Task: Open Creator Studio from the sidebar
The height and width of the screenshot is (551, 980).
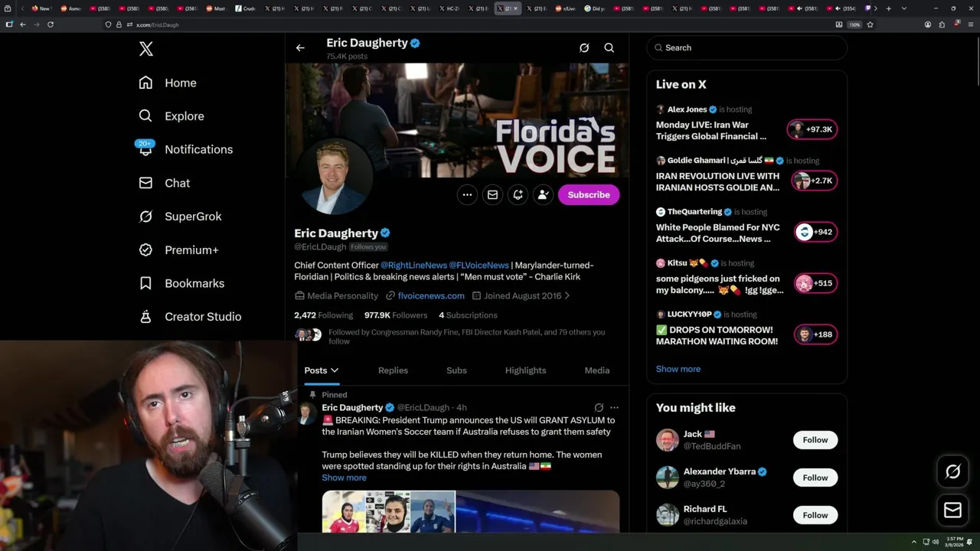Action: (x=190, y=317)
